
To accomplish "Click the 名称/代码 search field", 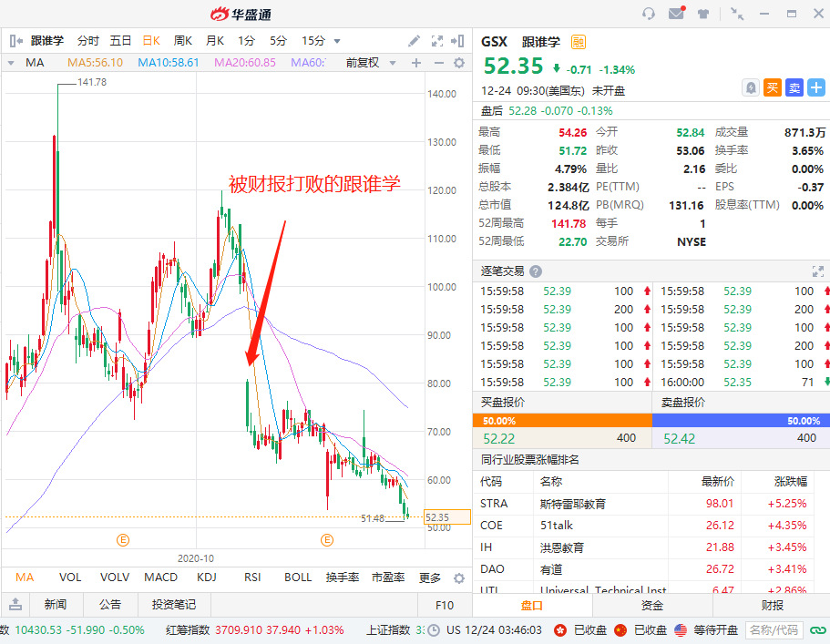I will 774,630.
